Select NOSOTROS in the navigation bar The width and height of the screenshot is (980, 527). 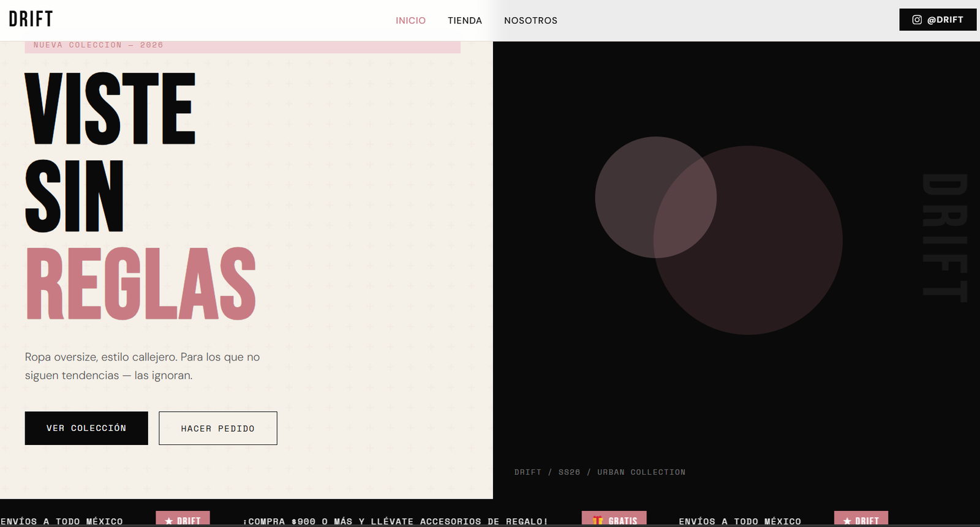pos(530,21)
